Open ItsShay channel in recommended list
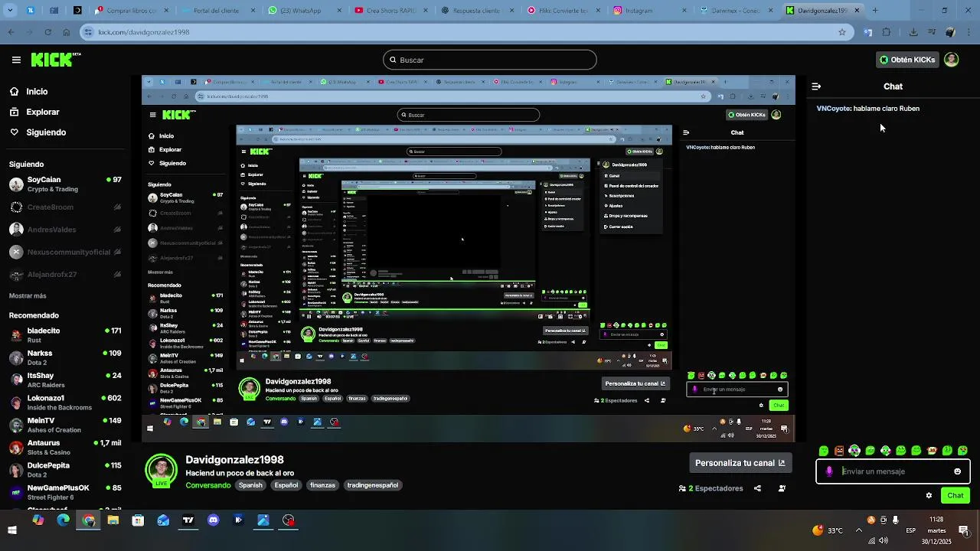The image size is (980, 551). click(x=64, y=380)
